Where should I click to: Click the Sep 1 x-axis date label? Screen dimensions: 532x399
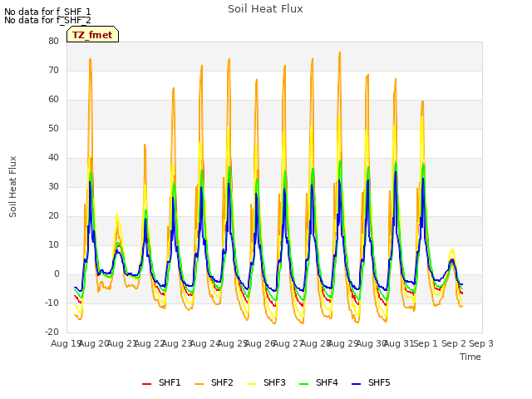tap(426, 343)
